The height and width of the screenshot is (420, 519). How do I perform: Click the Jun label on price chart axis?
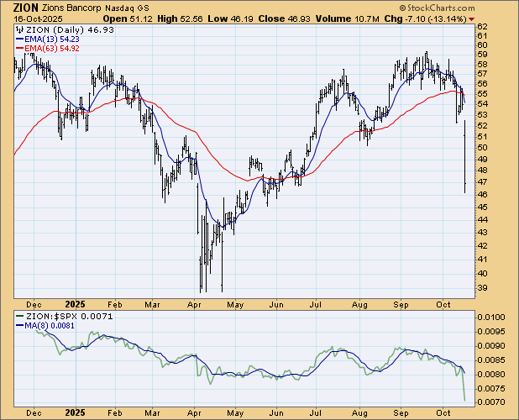(276, 304)
